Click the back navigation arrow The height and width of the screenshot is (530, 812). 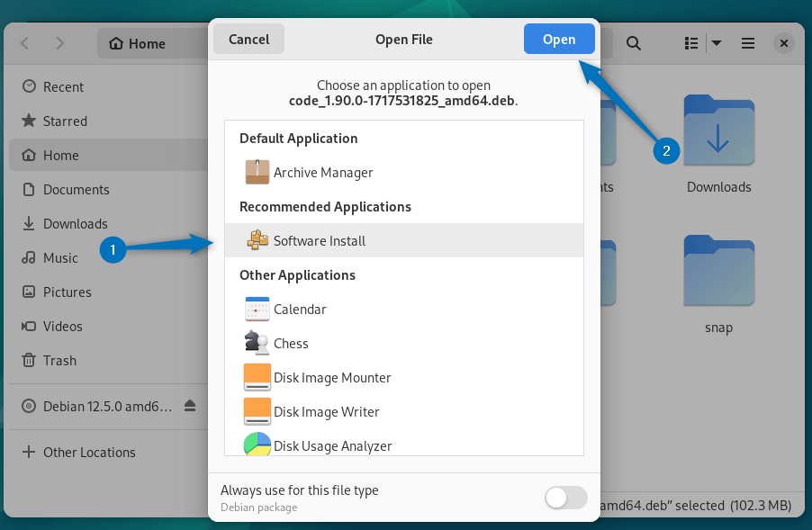23,42
